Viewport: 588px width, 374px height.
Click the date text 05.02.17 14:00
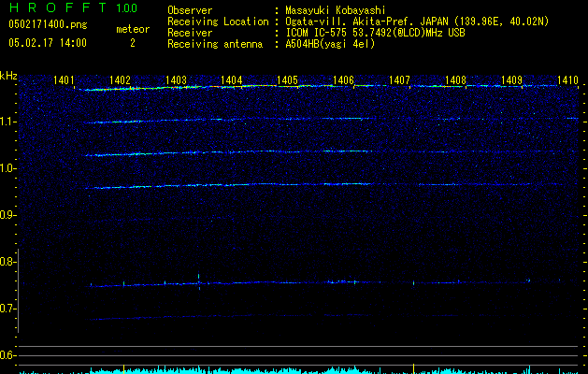pos(48,43)
